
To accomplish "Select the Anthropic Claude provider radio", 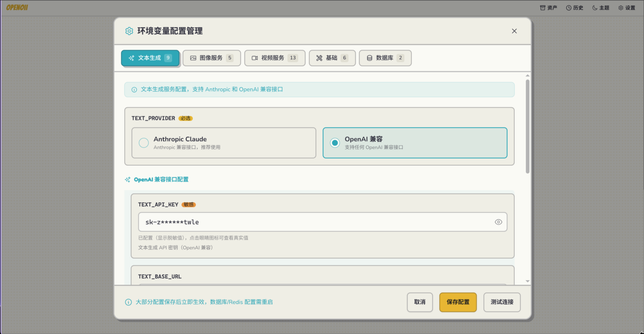I will tap(144, 143).
